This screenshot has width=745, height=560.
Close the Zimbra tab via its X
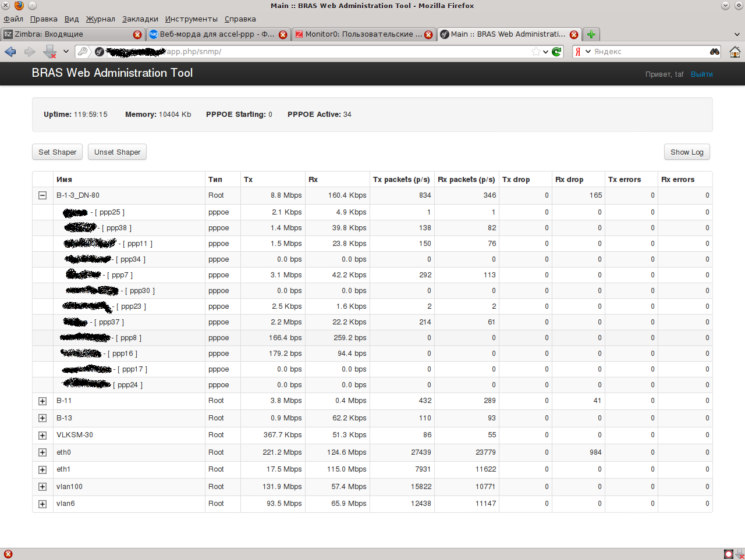click(137, 34)
